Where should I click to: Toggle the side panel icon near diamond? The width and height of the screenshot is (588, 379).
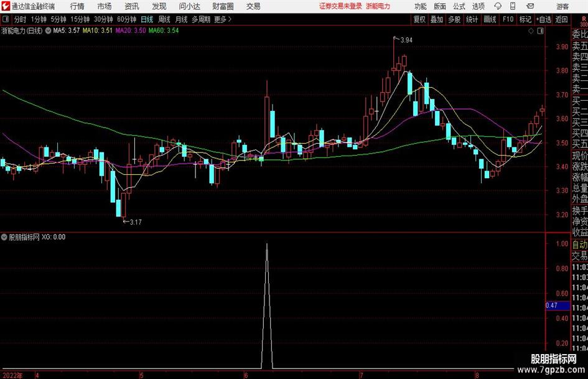540,31
